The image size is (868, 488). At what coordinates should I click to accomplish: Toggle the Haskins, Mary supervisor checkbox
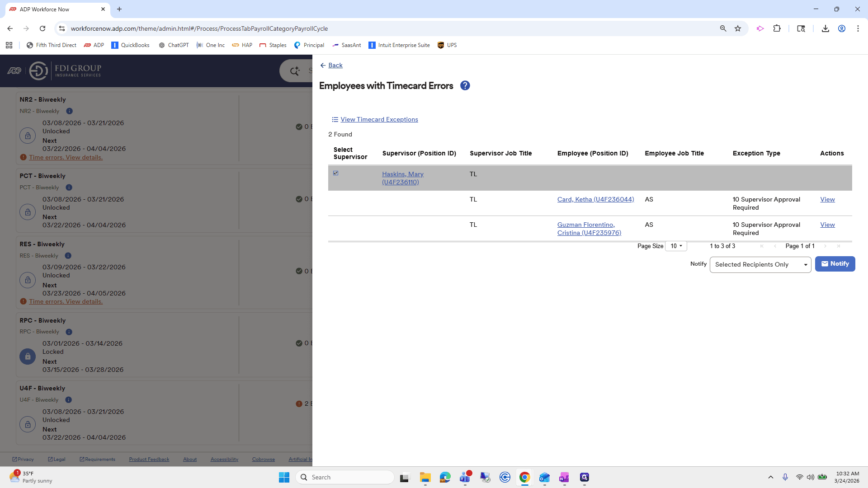coord(335,173)
